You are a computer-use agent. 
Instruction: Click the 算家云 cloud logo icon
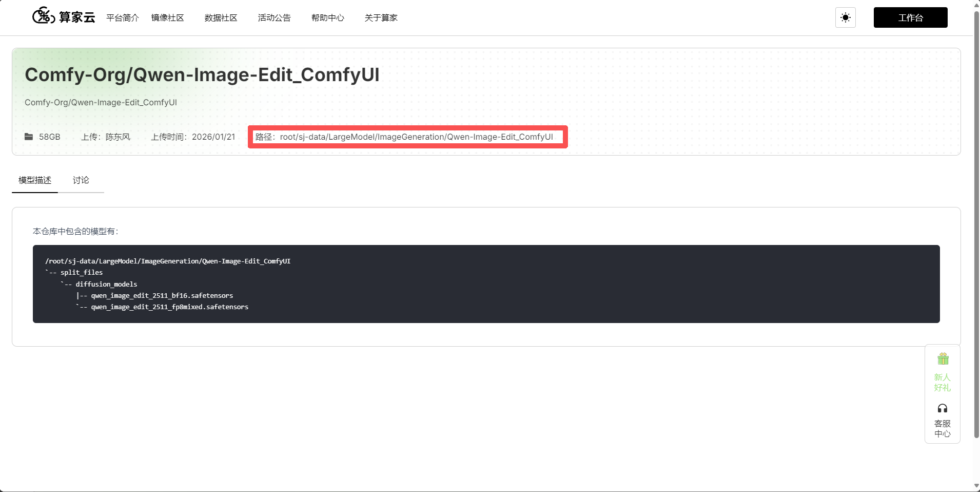(x=44, y=16)
